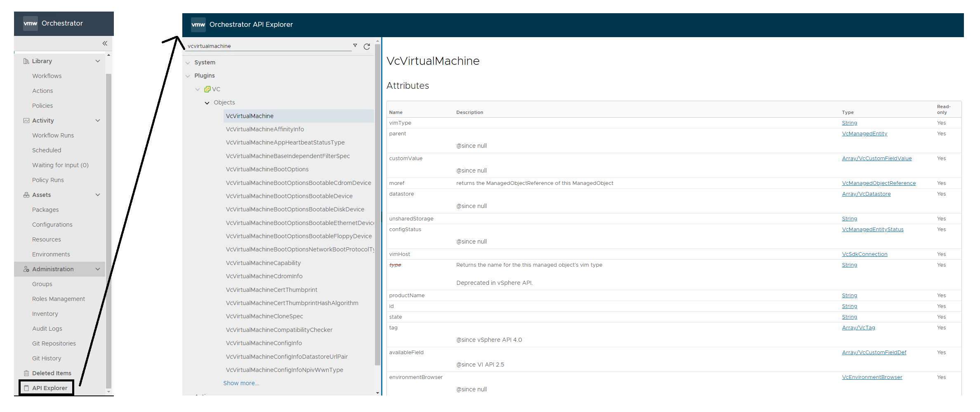Click the vmw logo in API Explorer header
The width and height of the screenshot is (980, 412).
pyautogui.click(x=198, y=25)
